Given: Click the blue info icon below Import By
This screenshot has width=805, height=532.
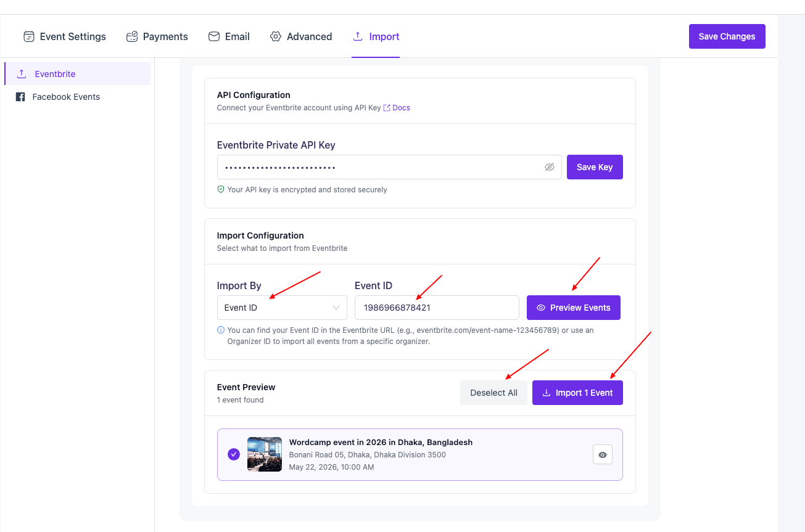Looking at the screenshot, I should pyautogui.click(x=221, y=330).
